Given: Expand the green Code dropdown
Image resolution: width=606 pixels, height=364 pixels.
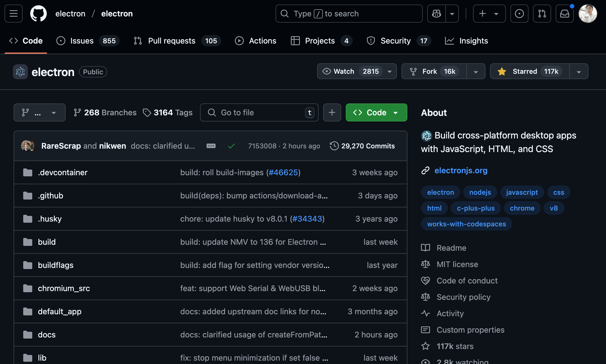Looking at the screenshot, I should tap(376, 112).
